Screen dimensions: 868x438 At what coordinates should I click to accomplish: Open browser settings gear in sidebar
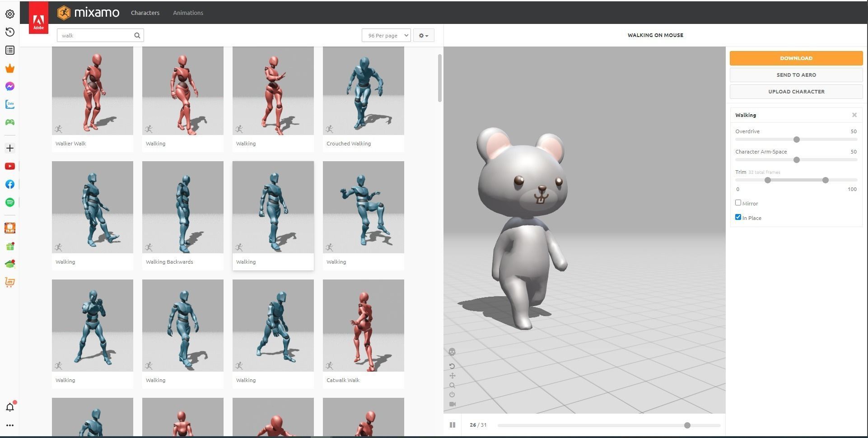click(10, 14)
